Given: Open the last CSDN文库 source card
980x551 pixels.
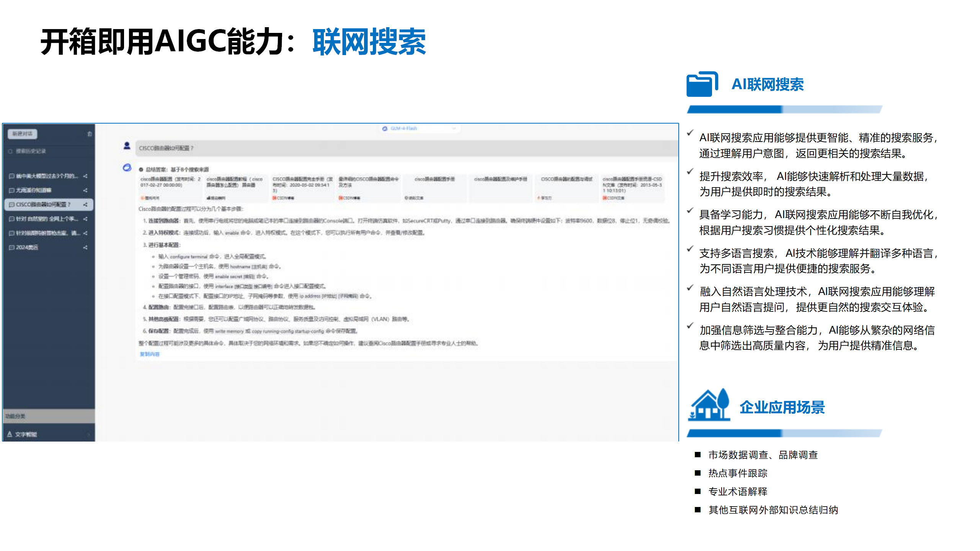Looking at the screenshot, I should (x=632, y=187).
